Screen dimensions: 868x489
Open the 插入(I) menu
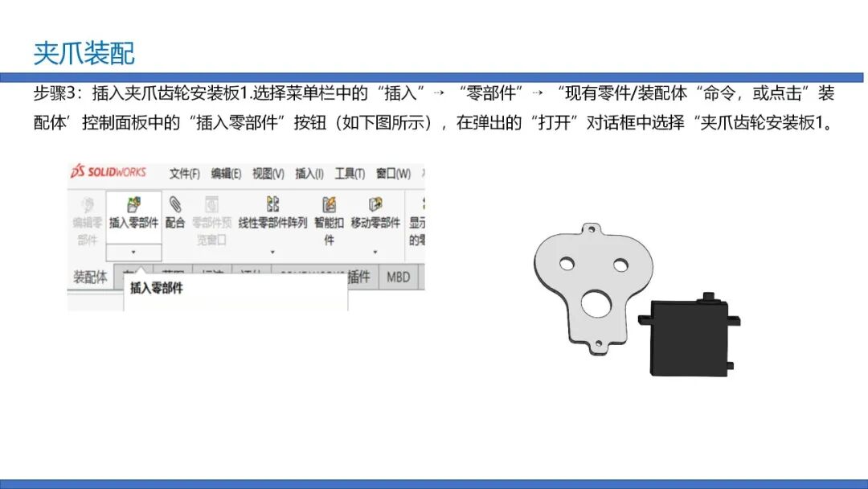coord(309,174)
